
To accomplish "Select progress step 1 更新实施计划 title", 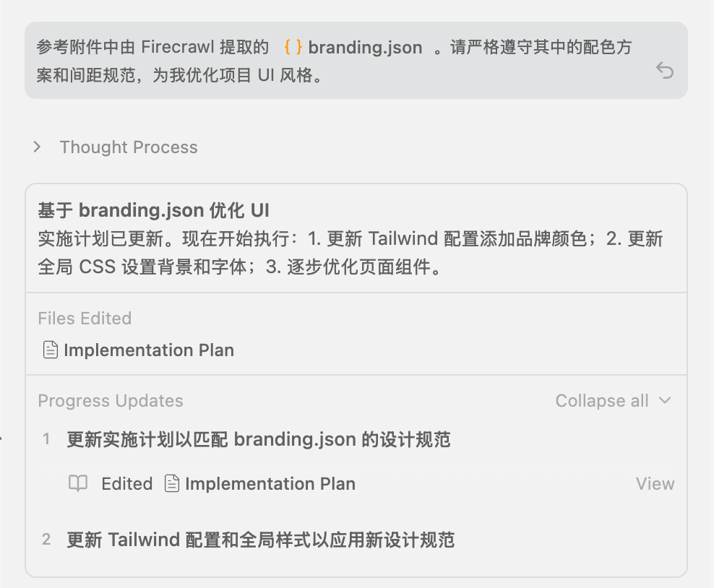I will pos(259,439).
